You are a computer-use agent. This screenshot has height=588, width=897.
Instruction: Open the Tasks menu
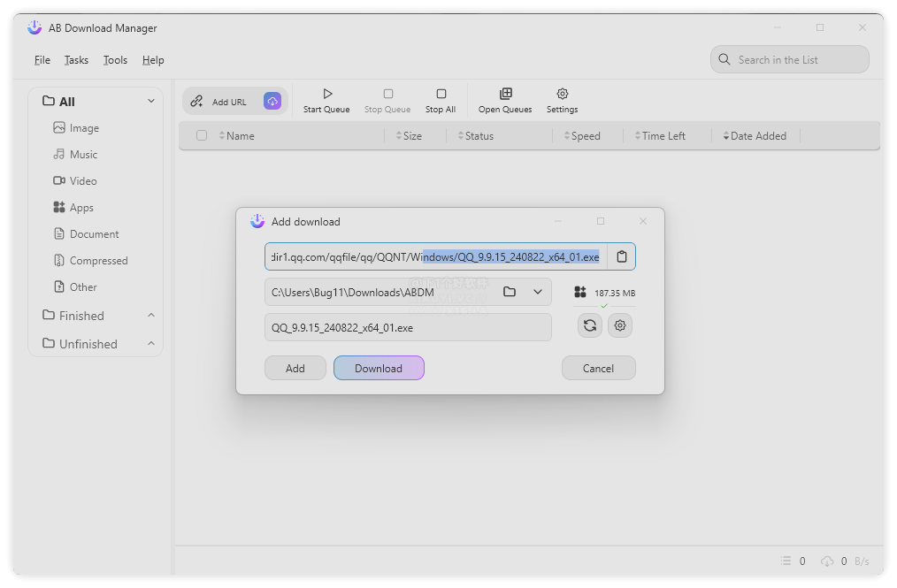coord(76,60)
